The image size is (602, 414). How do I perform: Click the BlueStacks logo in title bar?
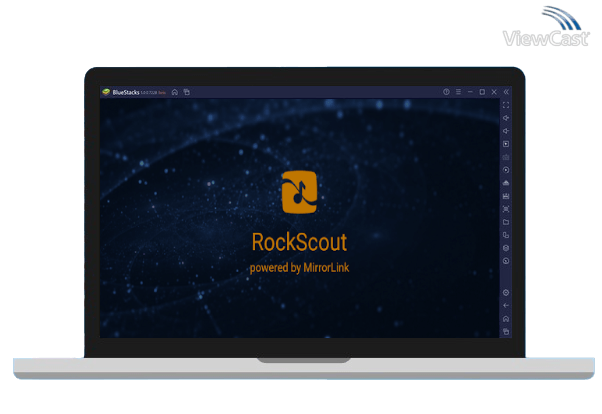pyautogui.click(x=106, y=92)
